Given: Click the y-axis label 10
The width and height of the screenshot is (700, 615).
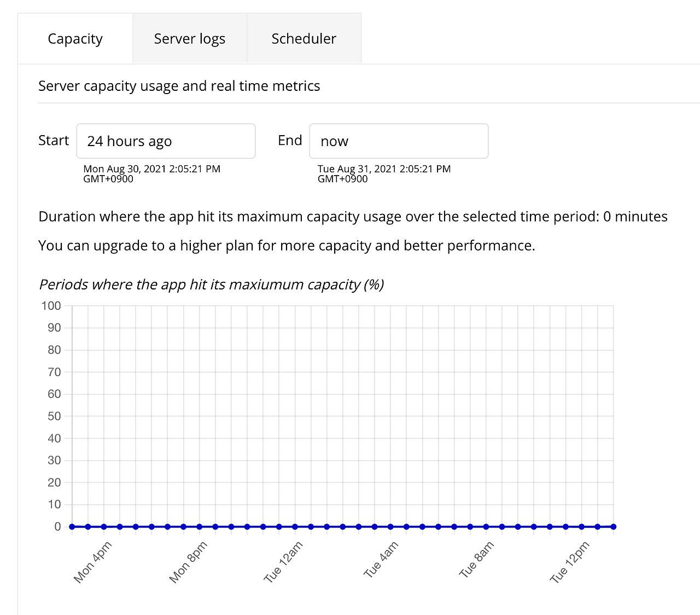Looking at the screenshot, I should point(54,504).
